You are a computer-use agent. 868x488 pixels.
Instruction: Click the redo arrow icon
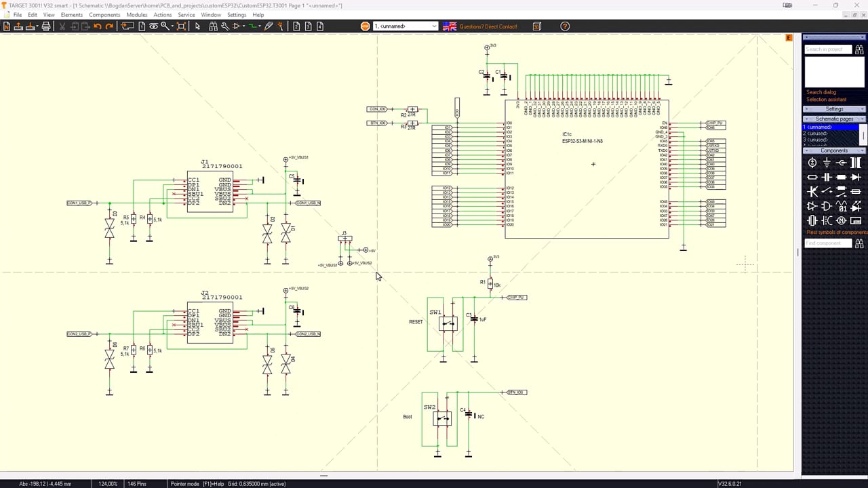109,26
